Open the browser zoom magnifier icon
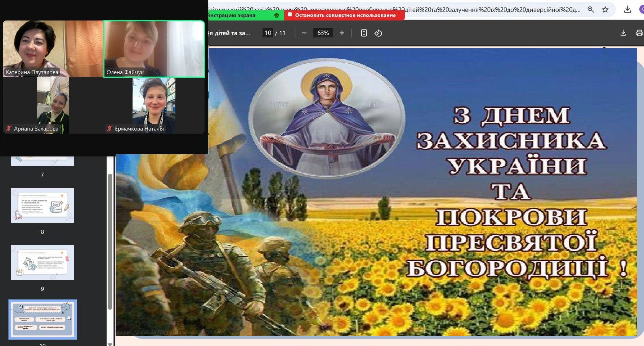 [x=591, y=10]
